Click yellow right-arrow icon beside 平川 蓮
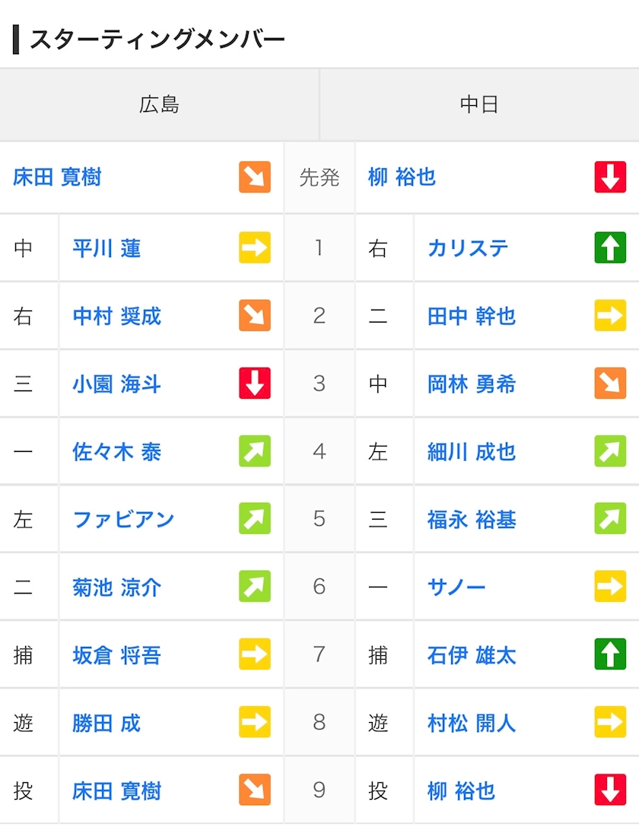Screen dimensions: 639x840 [x=255, y=248]
